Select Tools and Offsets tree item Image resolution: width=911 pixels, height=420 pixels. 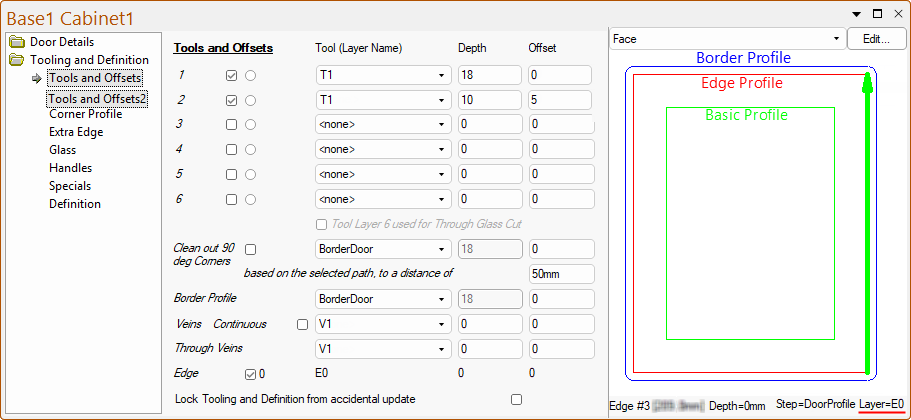[x=95, y=77]
